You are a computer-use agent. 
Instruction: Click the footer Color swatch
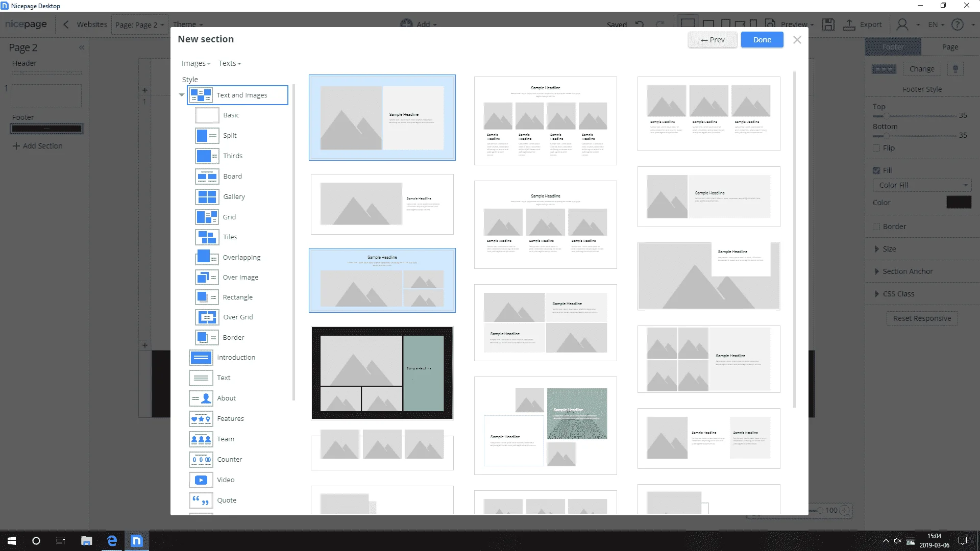(x=959, y=203)
